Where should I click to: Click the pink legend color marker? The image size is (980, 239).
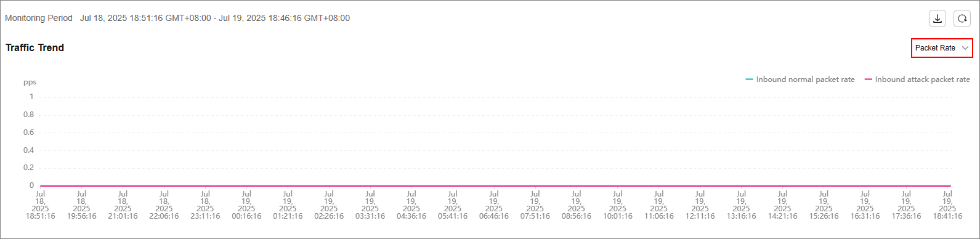[x=869, y=79]
